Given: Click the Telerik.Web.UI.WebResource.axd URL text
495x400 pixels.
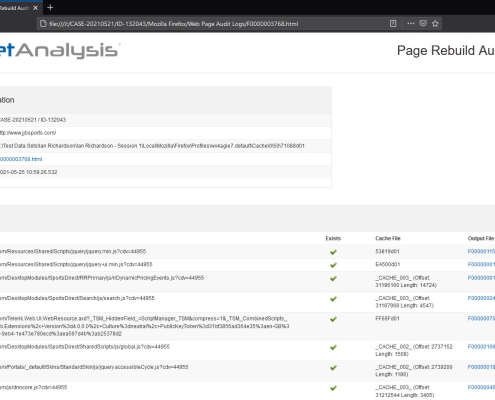Looking at the screenshot, I should coord(145,326).
